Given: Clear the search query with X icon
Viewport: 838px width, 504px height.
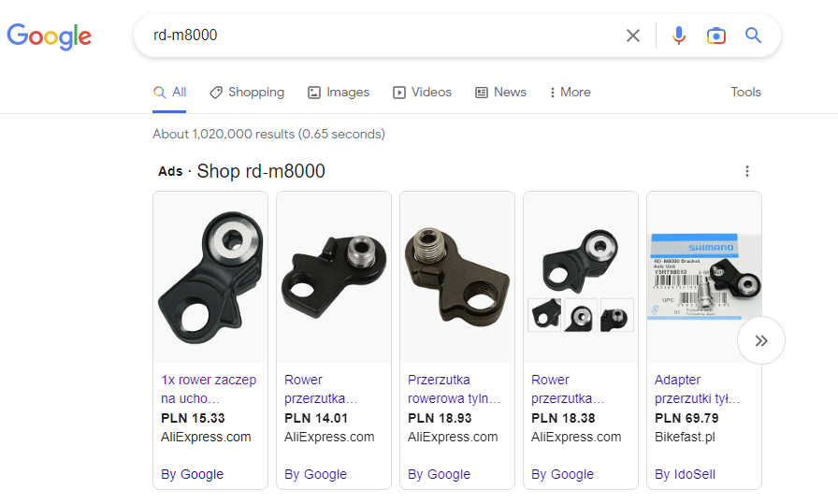Looking at the screenshot, I should click(x=633, y=36).
